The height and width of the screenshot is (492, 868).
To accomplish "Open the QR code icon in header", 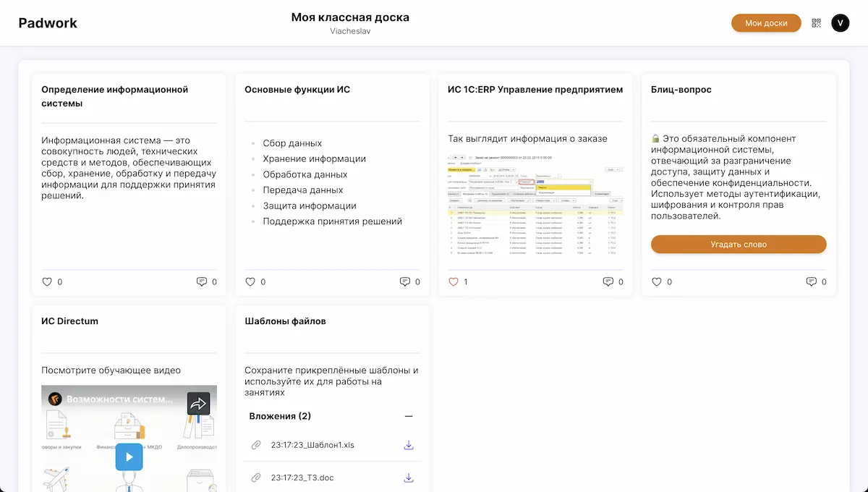I will point(816,23).
